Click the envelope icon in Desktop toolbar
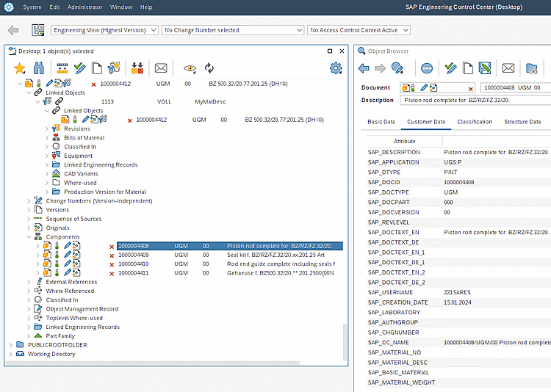 [161, 68]
